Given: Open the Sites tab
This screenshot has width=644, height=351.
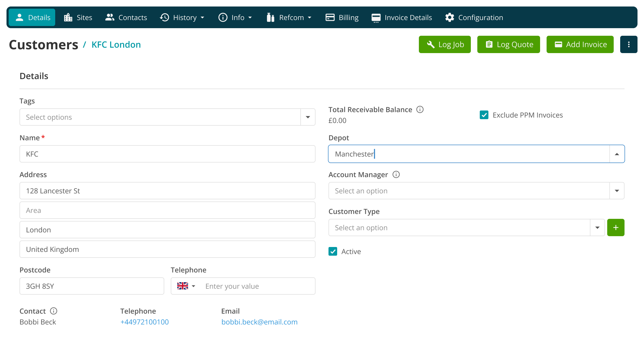Looking at the screenshot, I should pos(78,17).
